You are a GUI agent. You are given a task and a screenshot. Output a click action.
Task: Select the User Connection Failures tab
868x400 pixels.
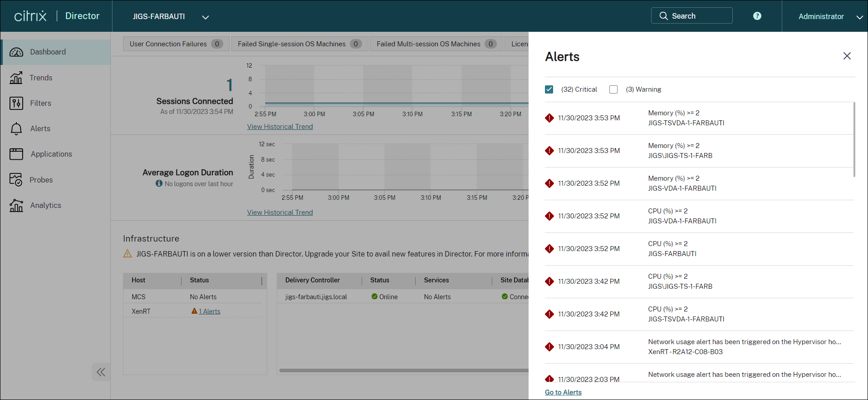coord(176,44)
